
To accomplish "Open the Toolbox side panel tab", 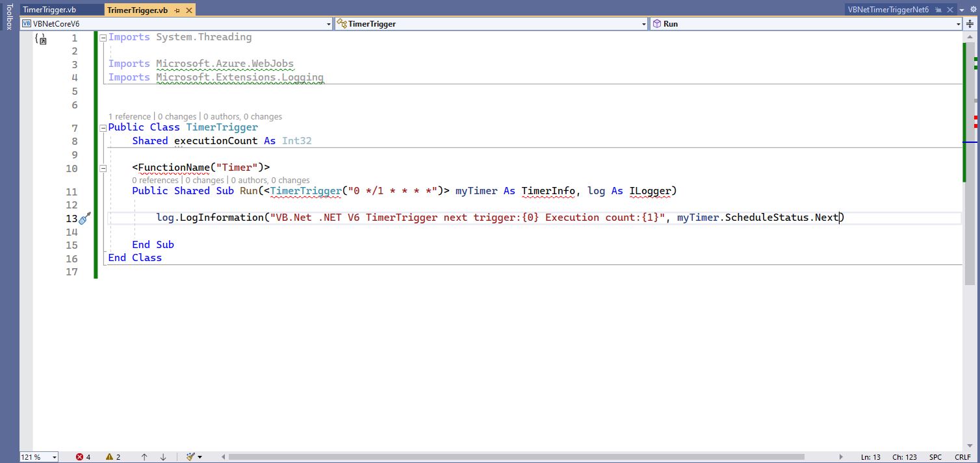I will coord(9,17).
